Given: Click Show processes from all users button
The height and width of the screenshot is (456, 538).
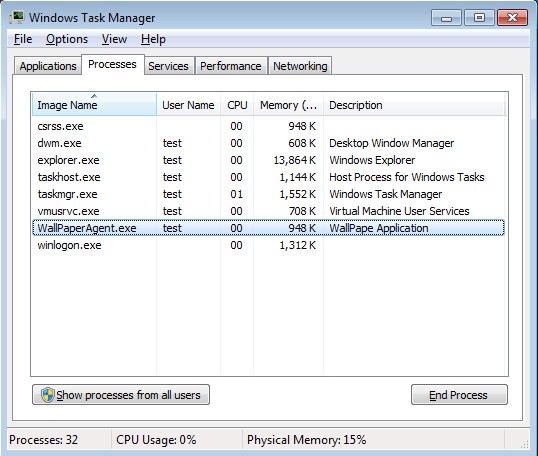Looking at the screenshot, I should point(121,395).
